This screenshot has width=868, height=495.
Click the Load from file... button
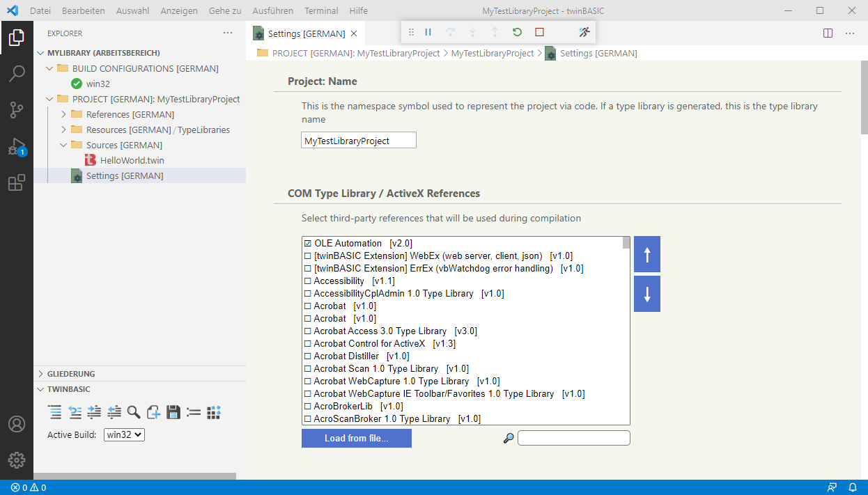[x=356, y=438]
